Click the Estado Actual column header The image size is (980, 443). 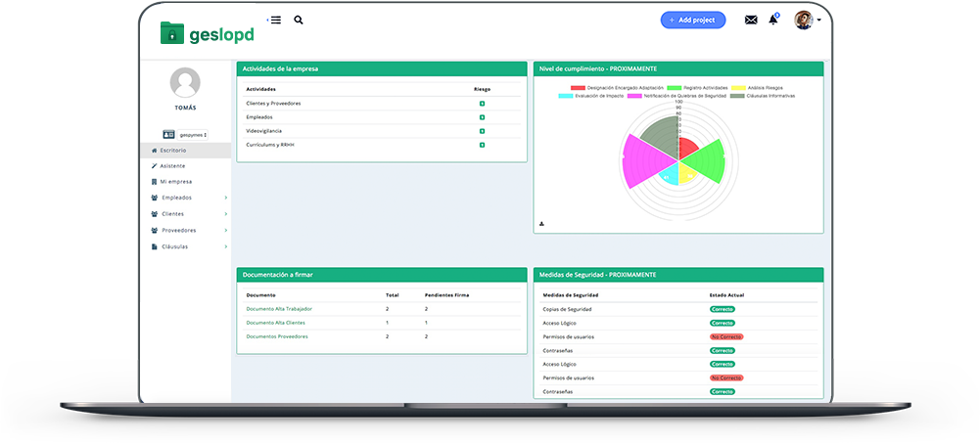726,295
